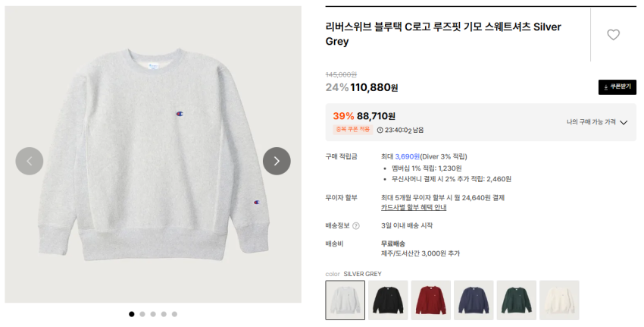
Task: Click the duplicate coupon applied badge
Action: [x=353, y=130]
